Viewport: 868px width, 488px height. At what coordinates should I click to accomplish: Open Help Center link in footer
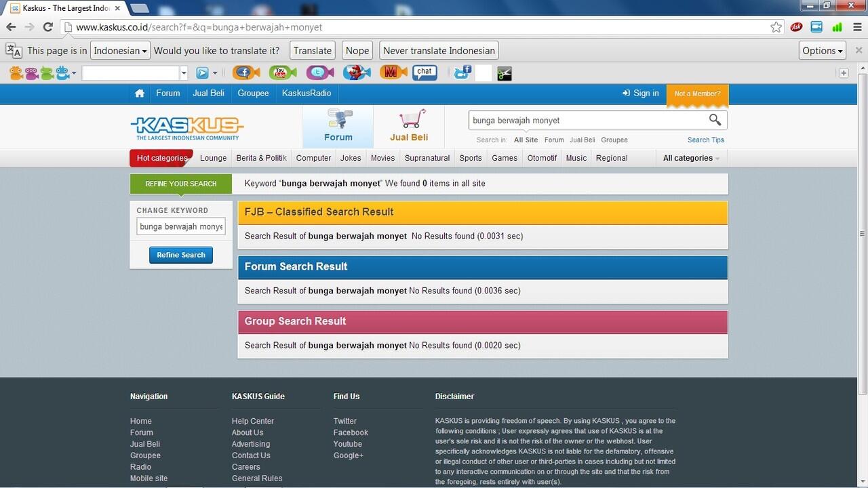[253, 421]
